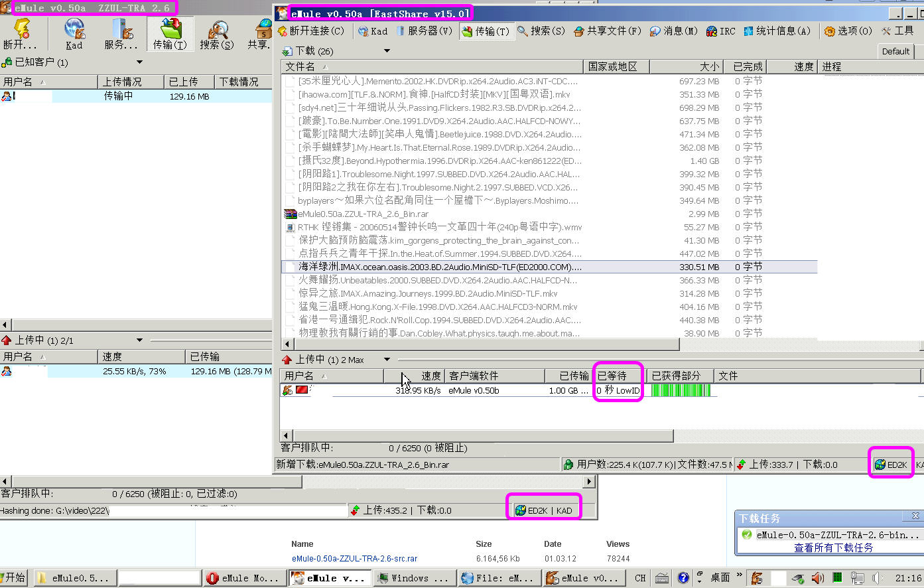Open the IRC toolbar button
Viewport: 924px width, 588px height.
pyautogui.click(x=721, y=31)
